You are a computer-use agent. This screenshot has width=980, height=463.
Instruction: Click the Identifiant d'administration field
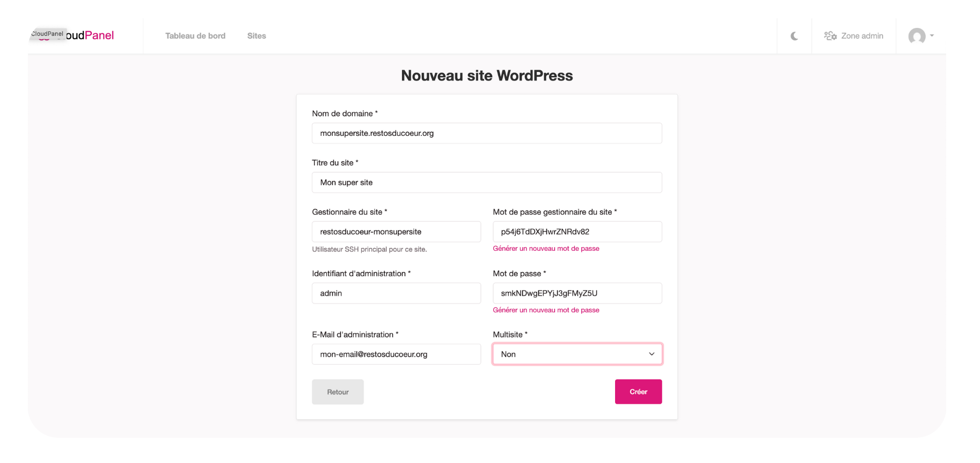(x=396, y=293)
